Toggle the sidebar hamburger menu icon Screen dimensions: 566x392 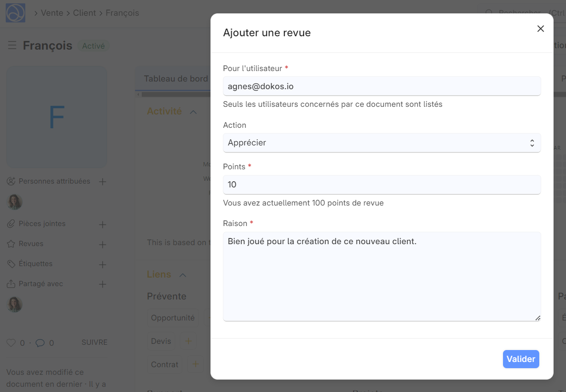point(12,46)
